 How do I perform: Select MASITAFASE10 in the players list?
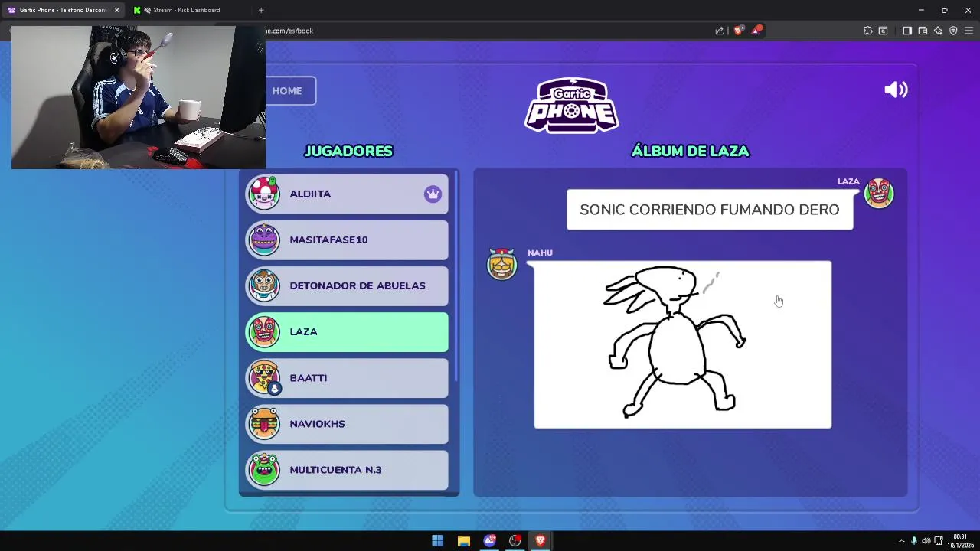click(347, 240)
